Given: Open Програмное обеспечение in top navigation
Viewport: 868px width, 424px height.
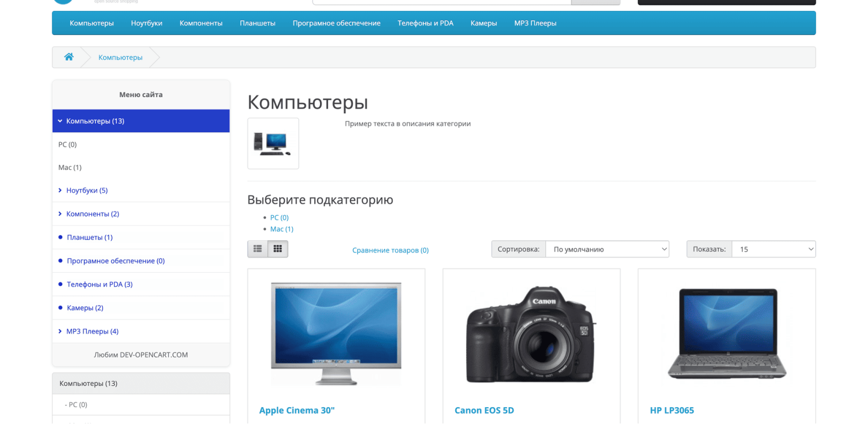Looking at the screenshot, I should click(336, 23).
